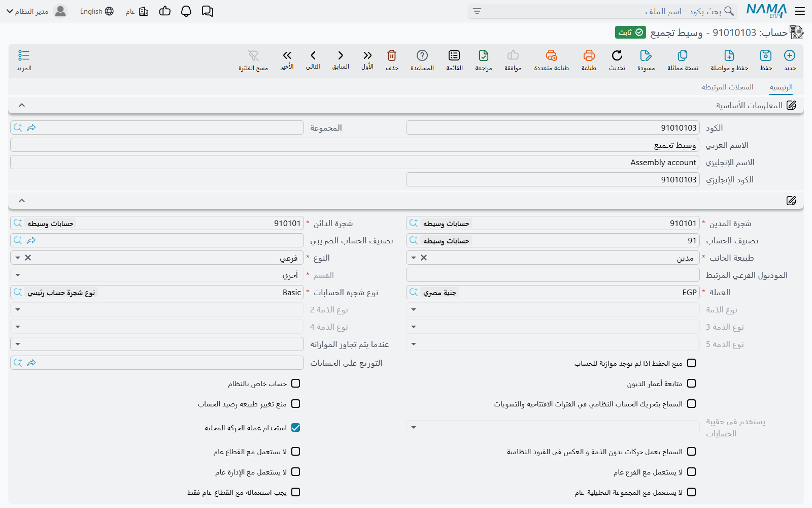Collapse المعلومات الأساسية section chevron

(22, 105)
